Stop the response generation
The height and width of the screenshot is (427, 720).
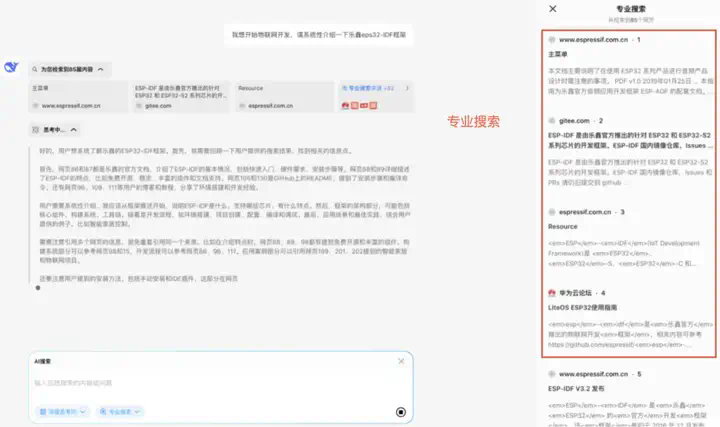point(401,412)
